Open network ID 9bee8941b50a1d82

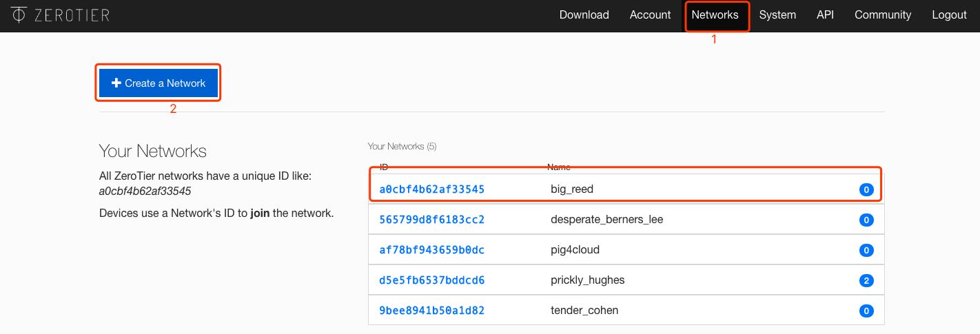(x=431, y=311)
